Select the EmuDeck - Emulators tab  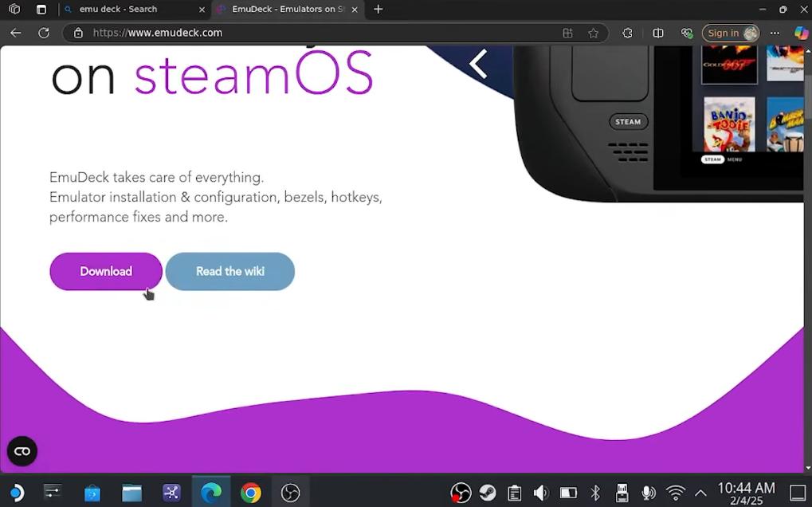(x=286, y=10)
